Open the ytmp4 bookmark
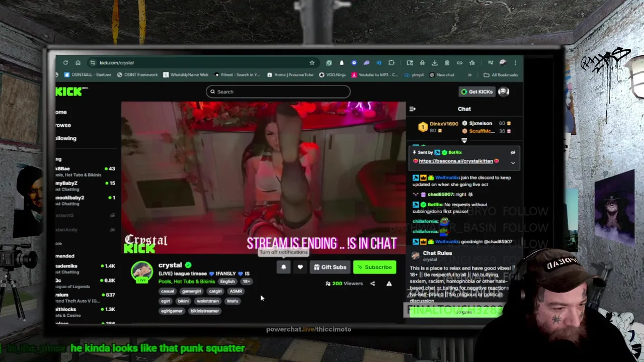This screenshot has height=362, width=644. point(414,75)
